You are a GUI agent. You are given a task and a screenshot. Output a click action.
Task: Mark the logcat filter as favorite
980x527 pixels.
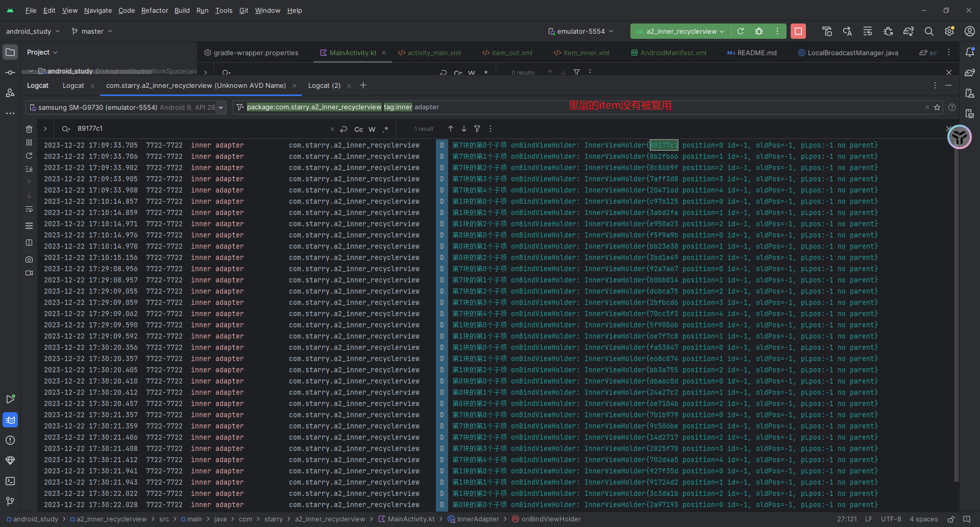tap(937, 107)
